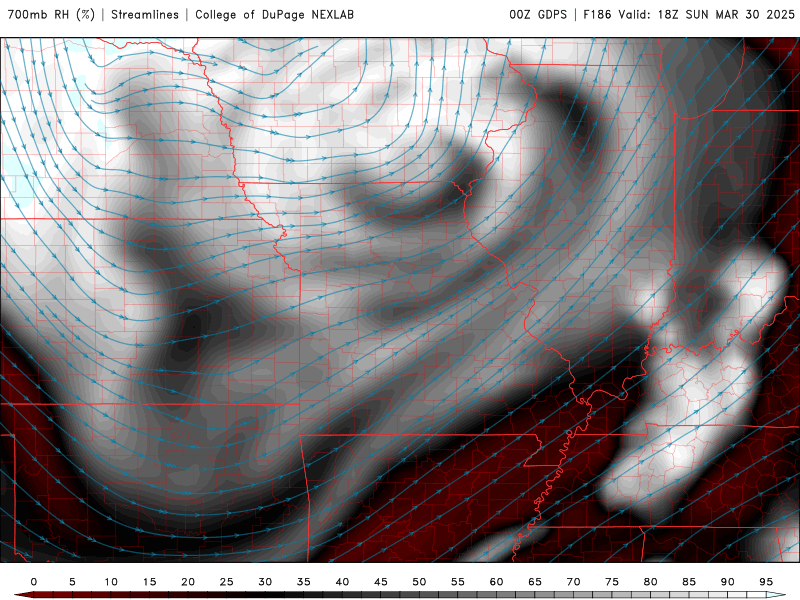Click the "0" value on color scale
800x600 pixels.
pos(34,582)
